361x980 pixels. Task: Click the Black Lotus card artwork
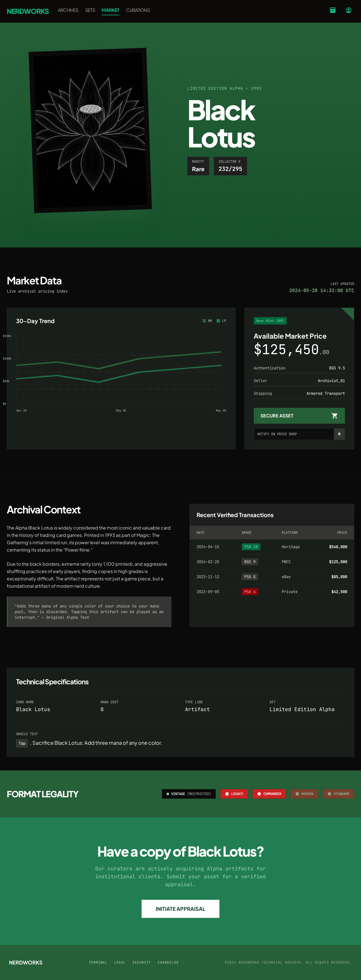[x=90, y=130]
